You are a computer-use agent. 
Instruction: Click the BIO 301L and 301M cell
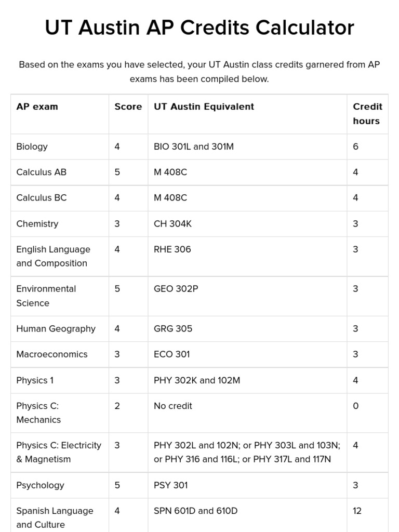pos(194,147)
